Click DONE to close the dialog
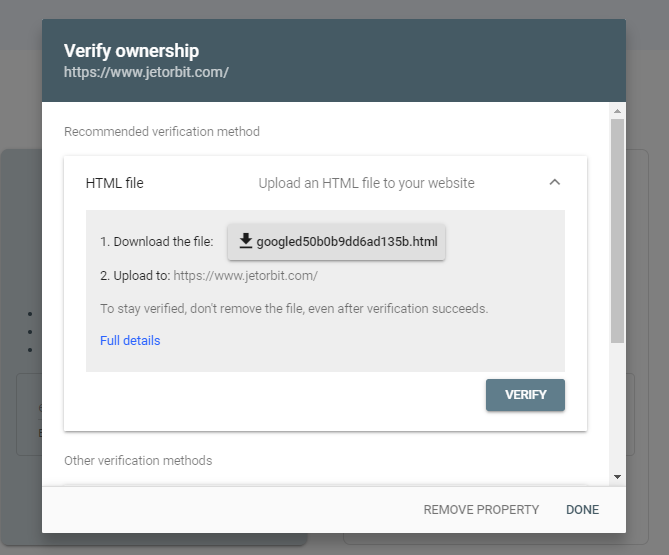The image size is (669, 555). [x=582, y=509]
